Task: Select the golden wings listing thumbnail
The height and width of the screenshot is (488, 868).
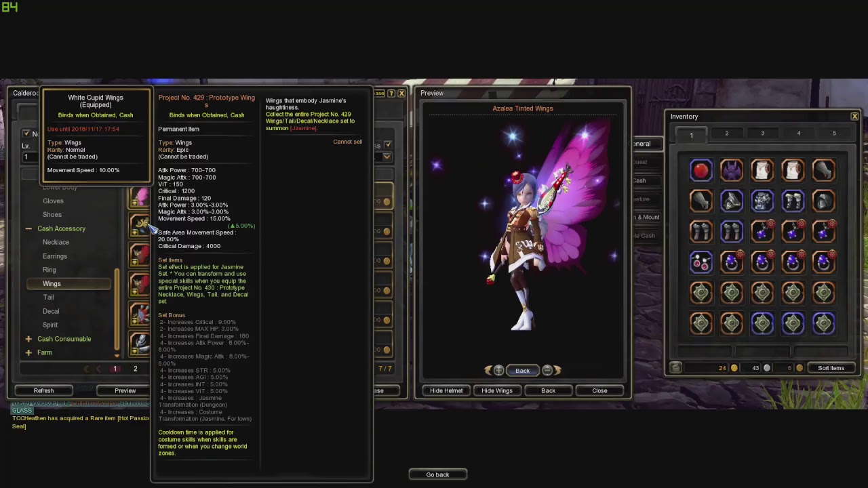Action: pos(140,225)
